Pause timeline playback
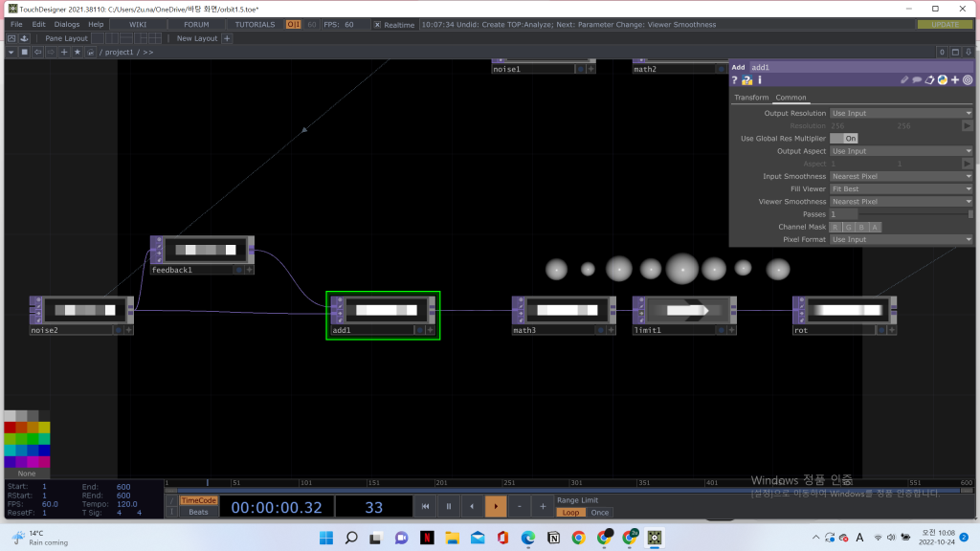The width and height of the screenshot is (980, 551). point(448,506)
